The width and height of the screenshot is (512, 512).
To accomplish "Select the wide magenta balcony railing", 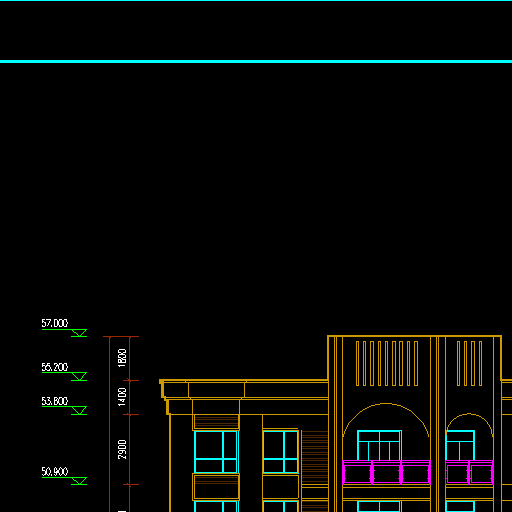I will point(386,472).
